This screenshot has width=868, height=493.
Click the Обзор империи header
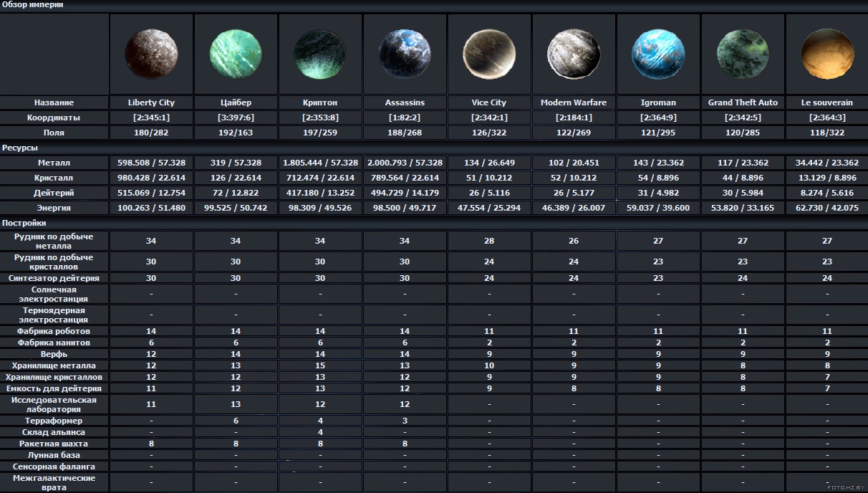[x=32, y=5]
